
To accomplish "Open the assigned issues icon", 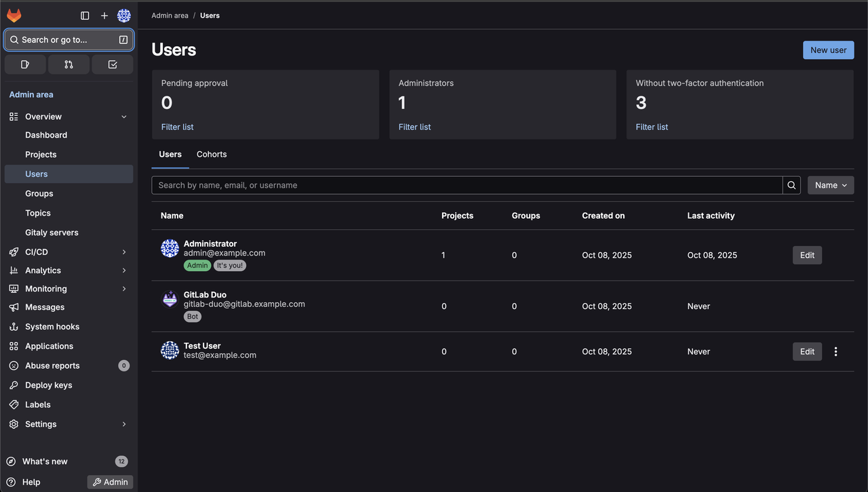I will [25, 64].
